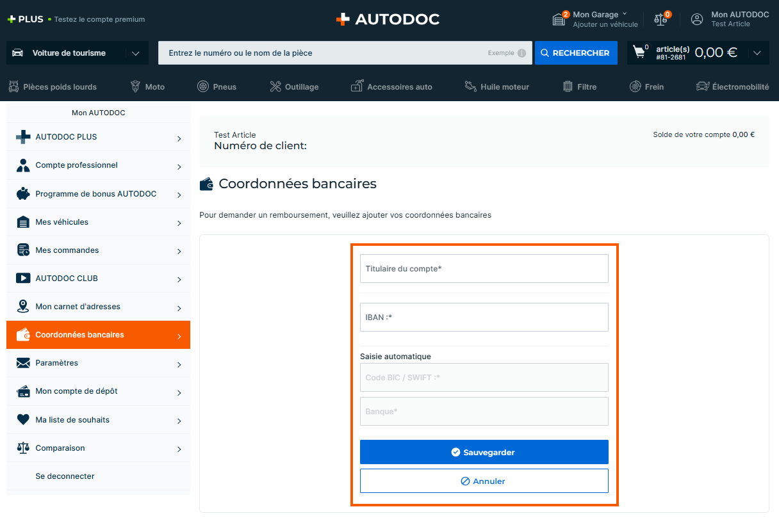Click the Se deconnecter link

65,476
